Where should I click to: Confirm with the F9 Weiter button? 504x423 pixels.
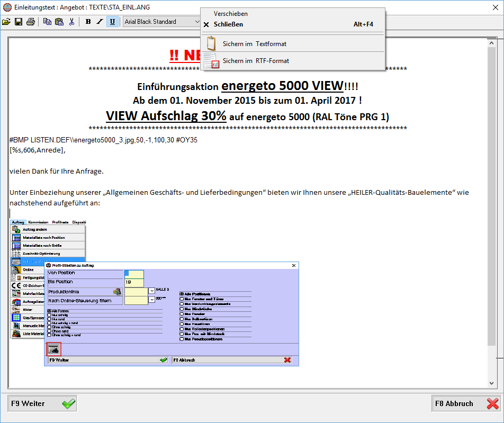tap(42, 404)
